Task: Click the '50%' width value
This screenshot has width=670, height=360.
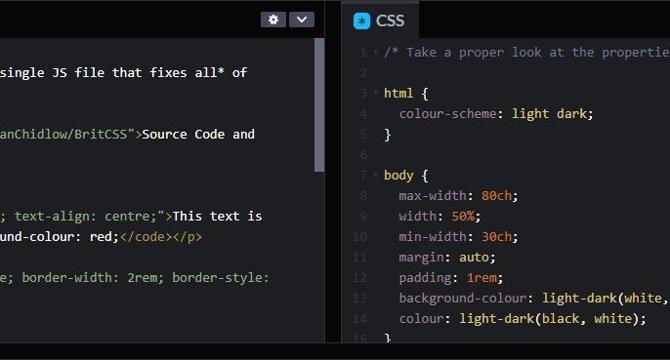Action: tap(463, 216)
